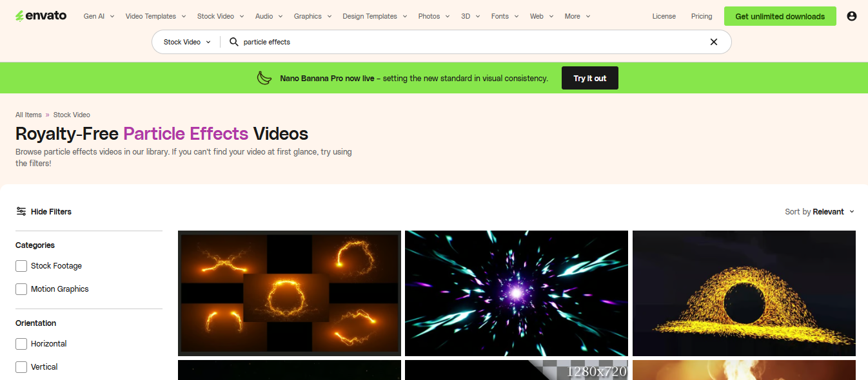Tick the Stock Footage checkbox
This screenshot has height=380, width=868.
[x=21, y=266]
